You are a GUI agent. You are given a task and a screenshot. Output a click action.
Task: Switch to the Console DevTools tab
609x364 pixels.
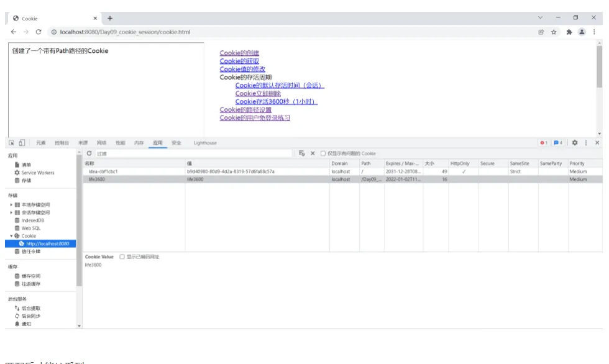pos(62,143)
